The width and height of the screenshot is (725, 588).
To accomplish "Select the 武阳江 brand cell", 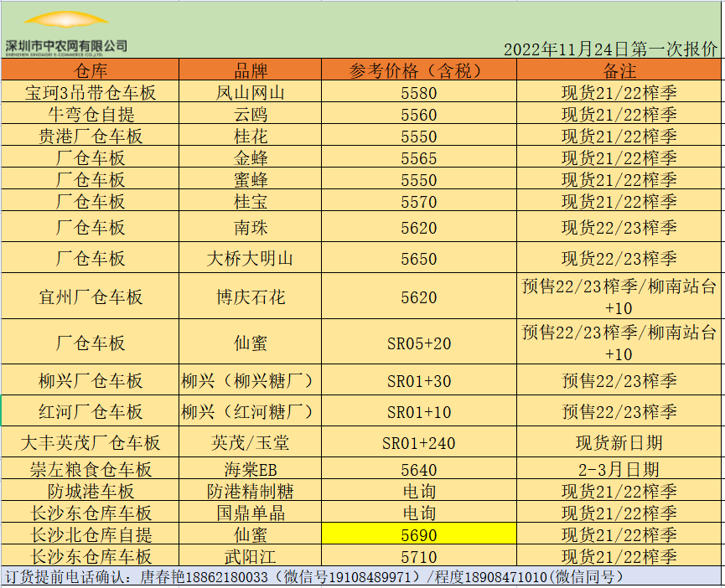I will tap(251, 556).
